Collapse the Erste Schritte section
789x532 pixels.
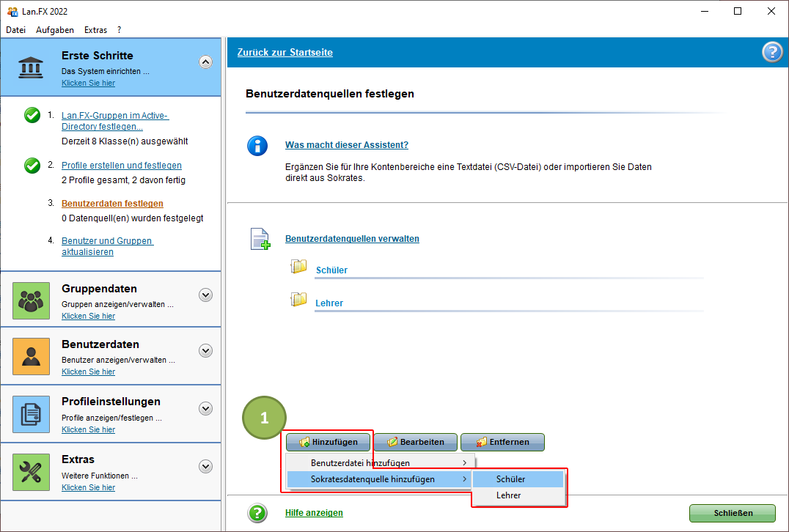(205, 62)
